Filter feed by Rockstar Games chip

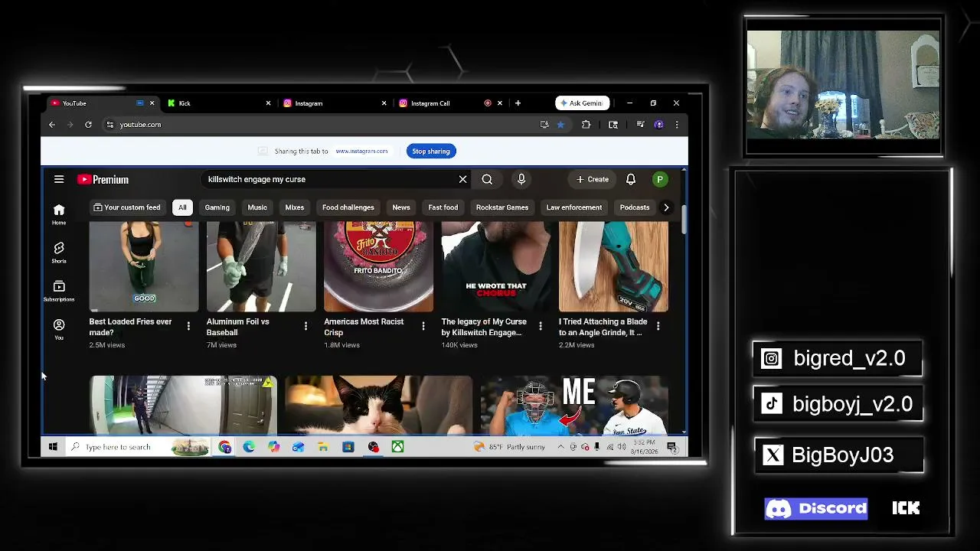point(502,207)
